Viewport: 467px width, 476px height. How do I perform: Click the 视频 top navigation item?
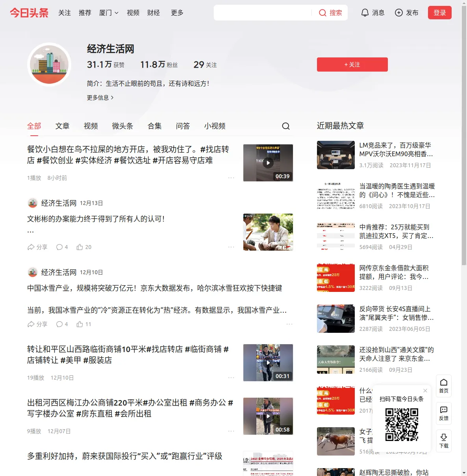pyautogui.click(x=133, y=13)
